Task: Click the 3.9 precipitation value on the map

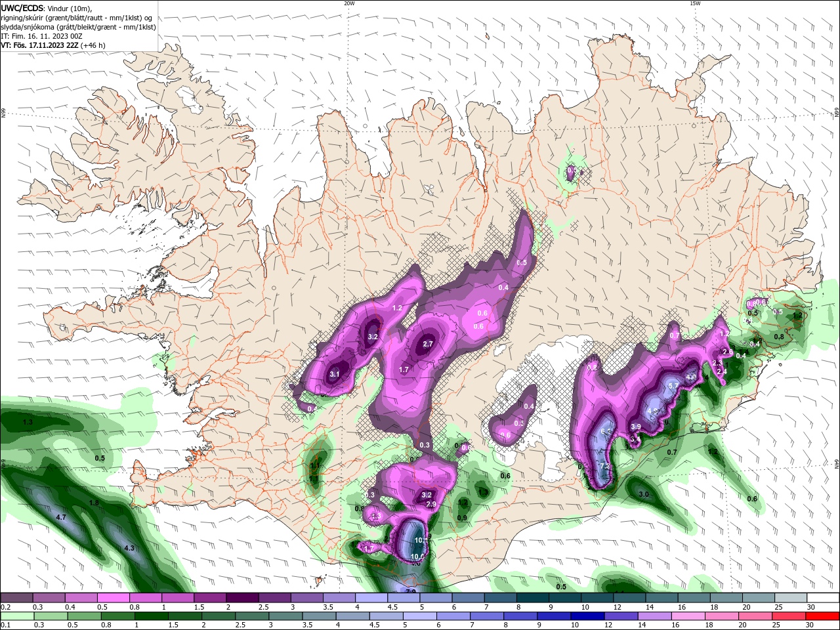Action: [635, 427]
